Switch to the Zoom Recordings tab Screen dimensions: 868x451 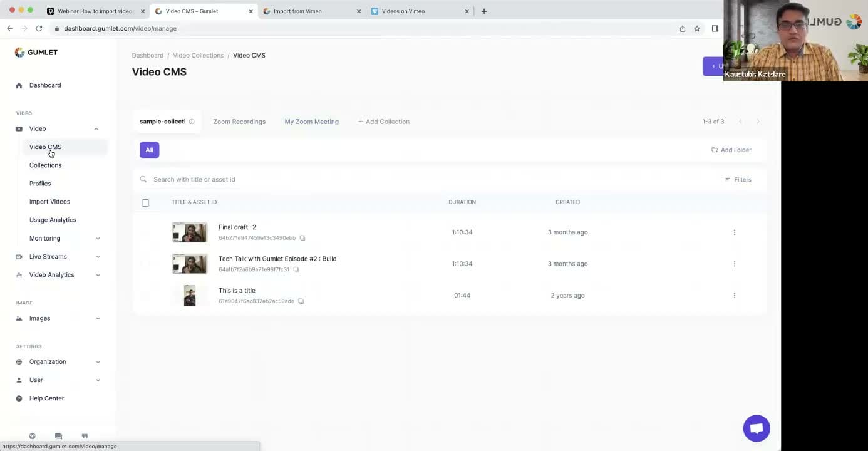(x=239, y=122)
